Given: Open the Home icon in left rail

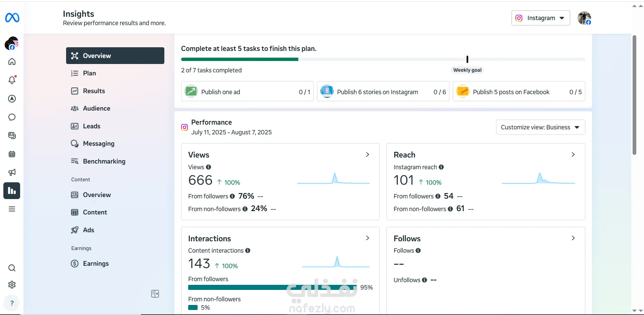Looking at the screenshot, I should pos(12,62).
